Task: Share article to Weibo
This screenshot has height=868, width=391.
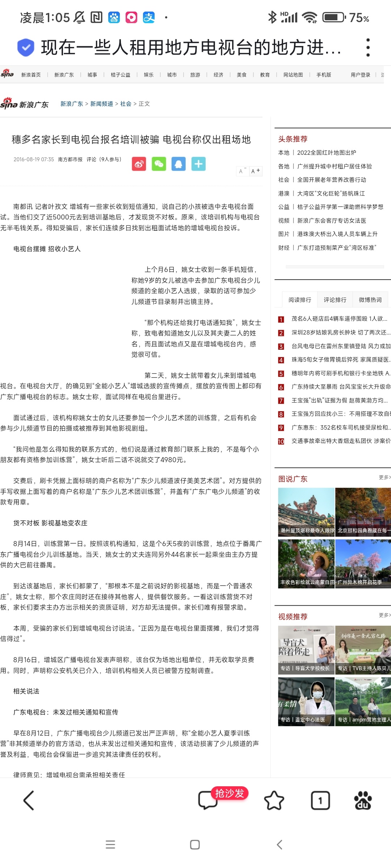Action: (x=139, y=164)
